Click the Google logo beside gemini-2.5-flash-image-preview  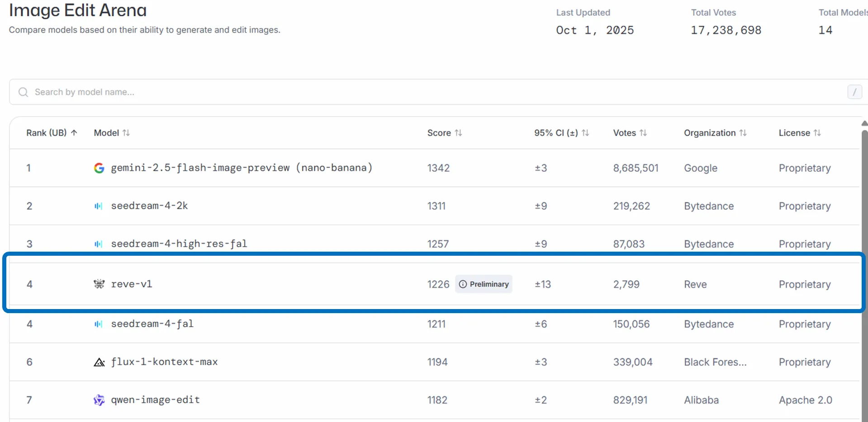99,168
